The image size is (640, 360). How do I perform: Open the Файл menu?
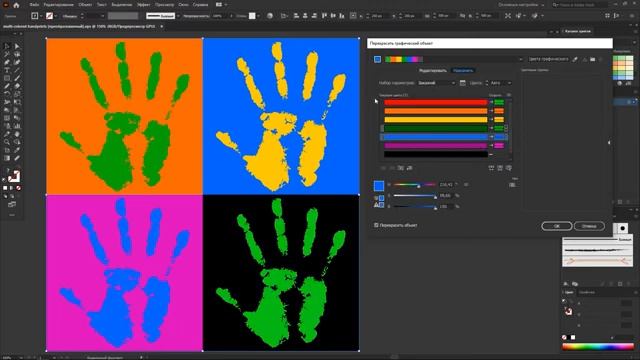point(34,5)
